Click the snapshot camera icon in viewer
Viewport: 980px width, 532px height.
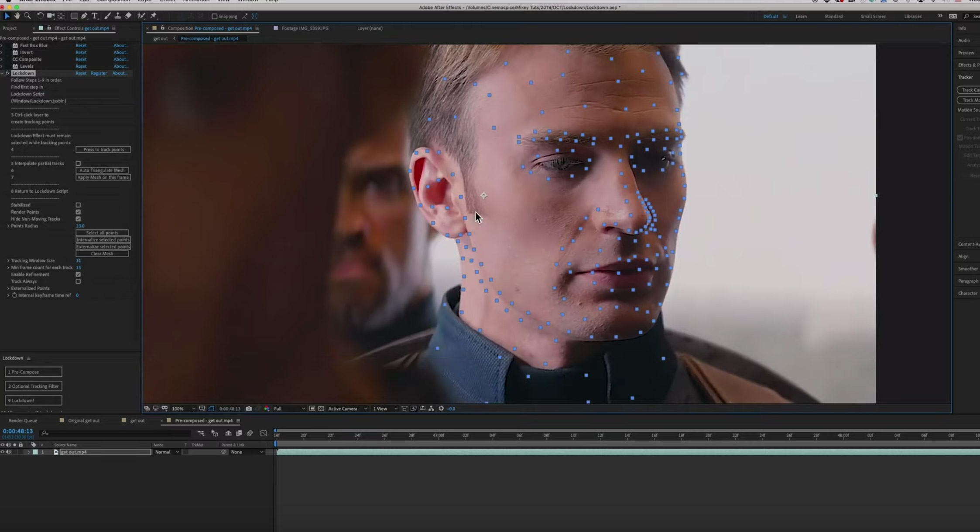[x=249, y=409]
